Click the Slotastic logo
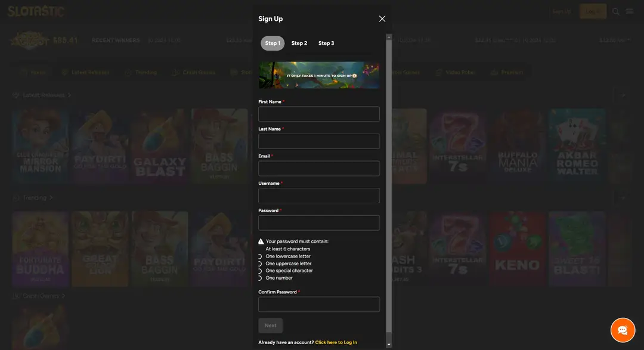The width and height of the screenshot is (644, 350). pos(36,11)
